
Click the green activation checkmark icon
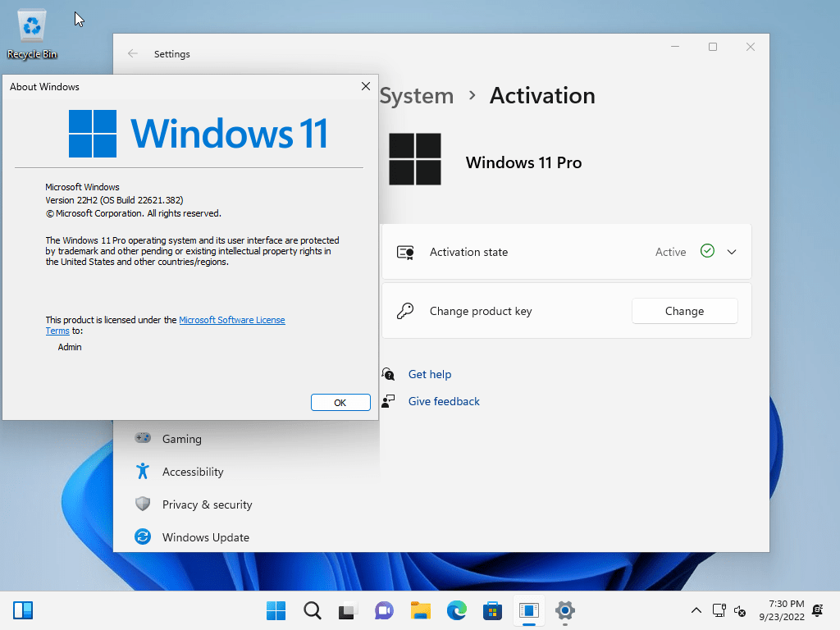coord(707,251)
